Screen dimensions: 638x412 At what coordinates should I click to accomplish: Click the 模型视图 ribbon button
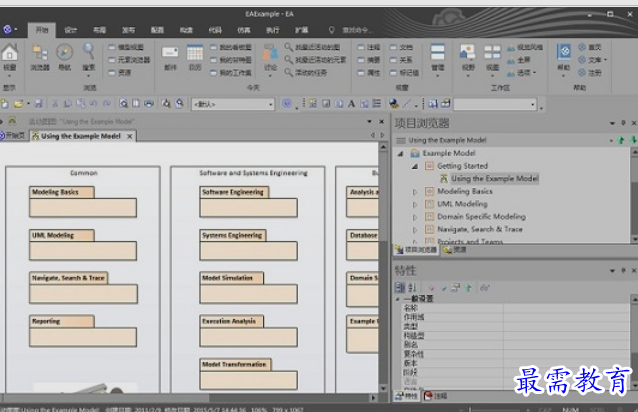pyautogui.click(x=126, y=47)
